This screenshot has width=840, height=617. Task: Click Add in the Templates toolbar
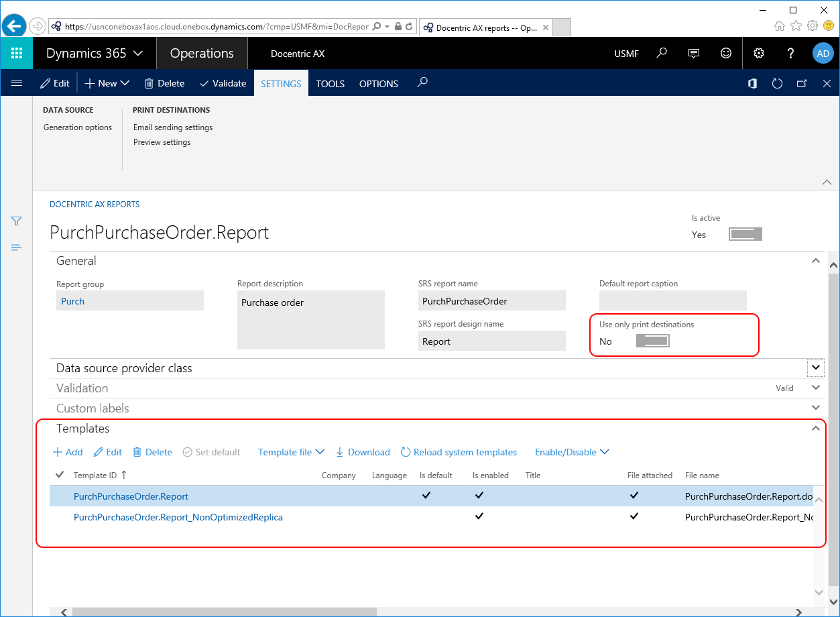pos(68,452)
